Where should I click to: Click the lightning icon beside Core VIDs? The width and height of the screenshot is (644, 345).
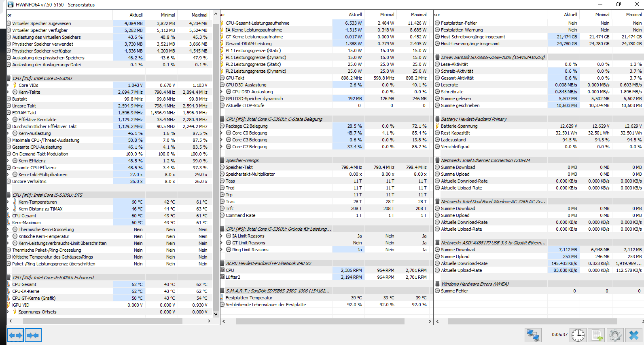click(15, 85)
